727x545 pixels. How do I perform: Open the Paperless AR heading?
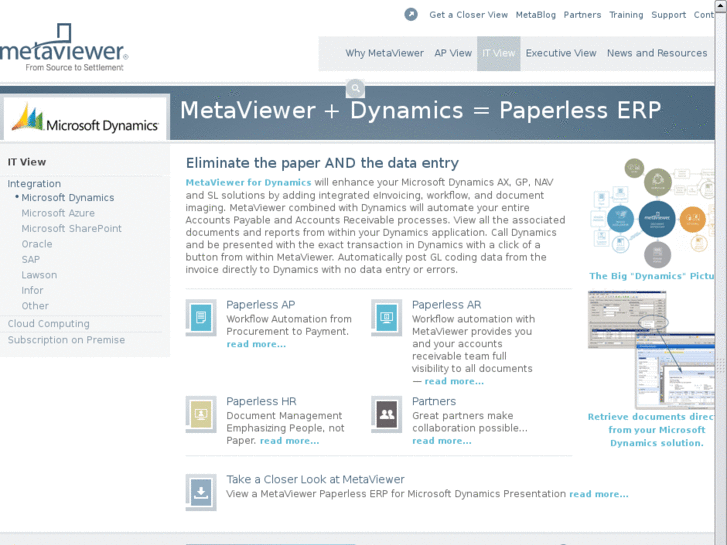click(446, 305)
